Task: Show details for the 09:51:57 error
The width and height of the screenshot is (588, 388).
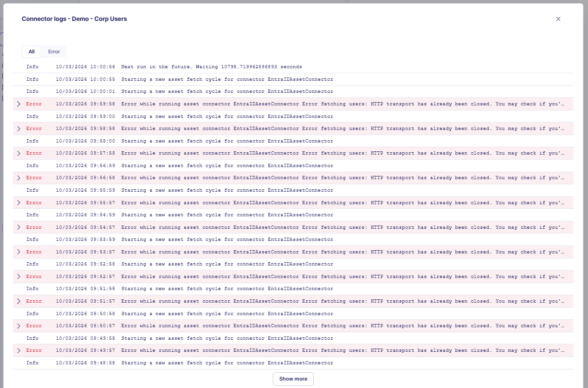Action: (19, 301)
